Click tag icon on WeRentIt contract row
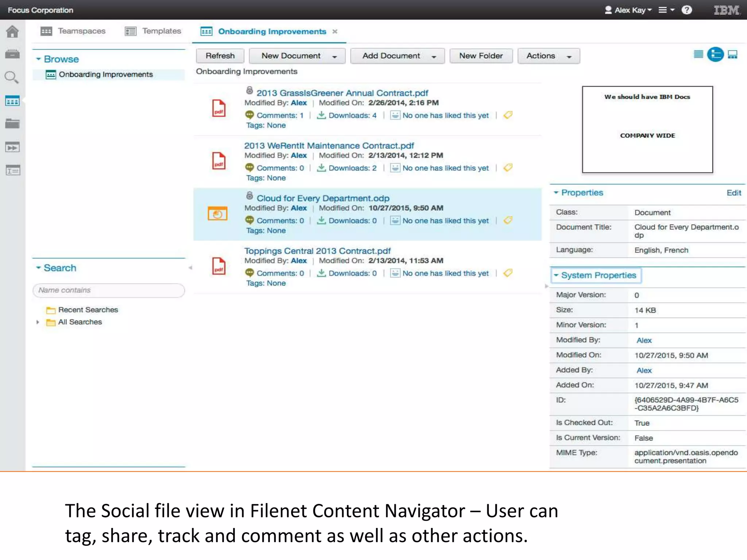 (508, 168)
